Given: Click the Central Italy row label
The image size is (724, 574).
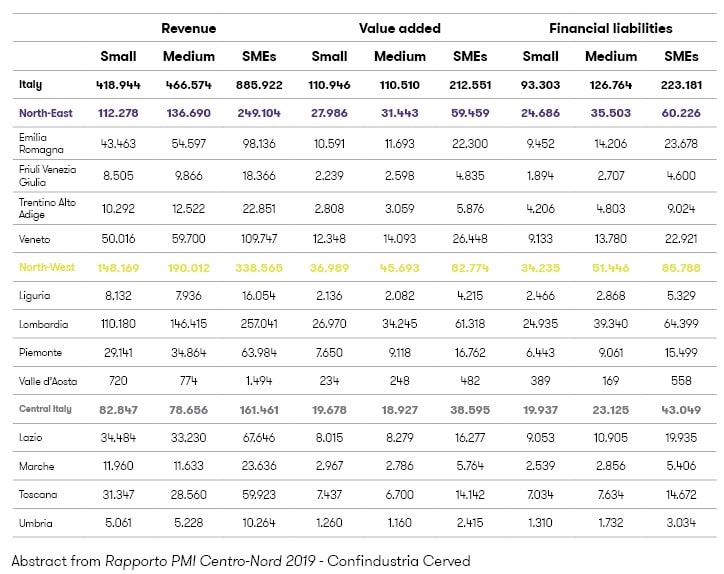Looking at the screenshot, I should tap(48, 410).
